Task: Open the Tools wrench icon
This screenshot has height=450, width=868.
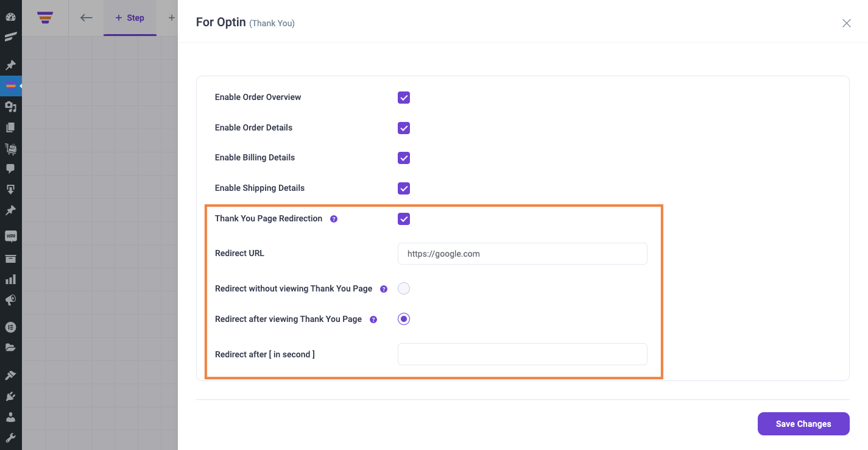Action: click(x=10, y=438)
